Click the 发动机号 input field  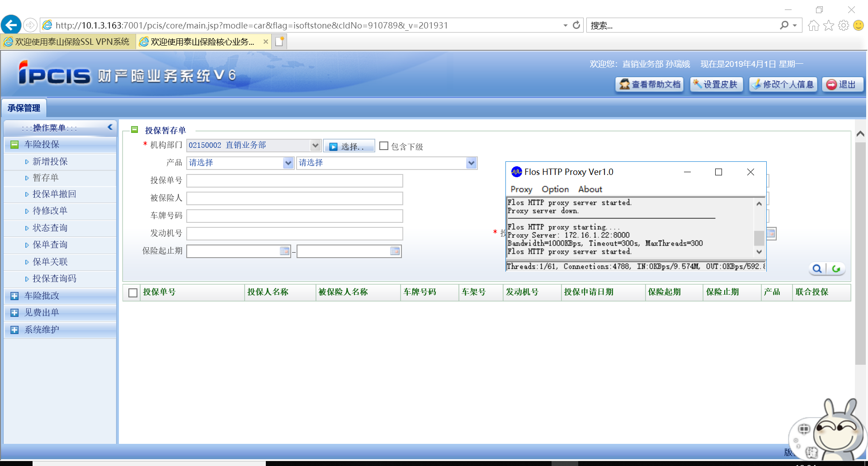click(x=294, y=234)
